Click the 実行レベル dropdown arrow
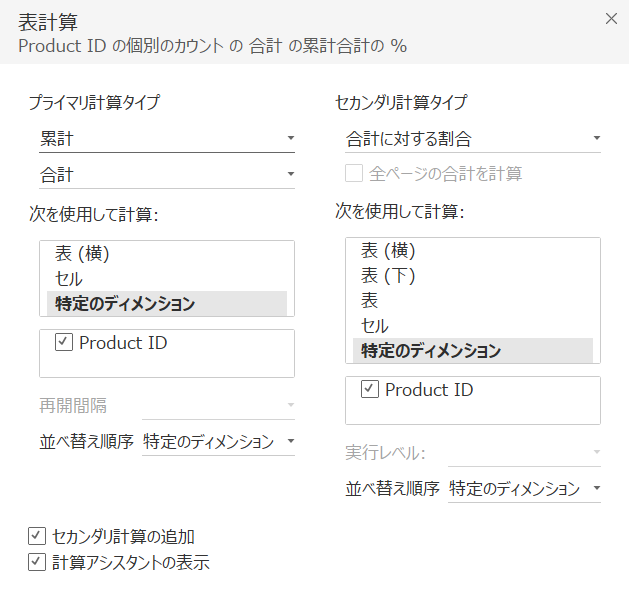The height and width of the screenshot is (604, 629). (597, 452)
